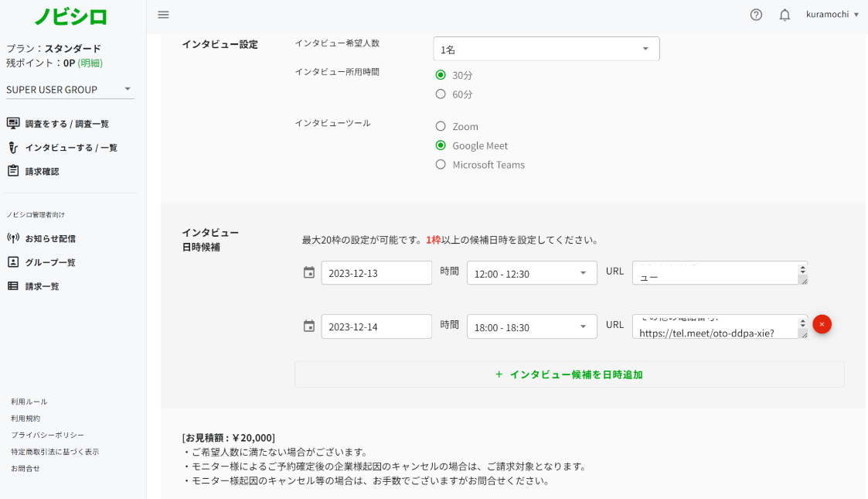Expand the SUPER USER GROUP selector
Screen dimensions: 868x499
[70, 89]
